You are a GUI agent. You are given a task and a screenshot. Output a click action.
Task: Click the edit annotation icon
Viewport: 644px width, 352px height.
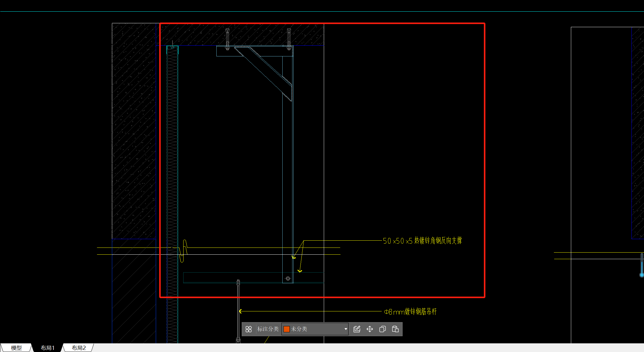[x=357, y=329]
